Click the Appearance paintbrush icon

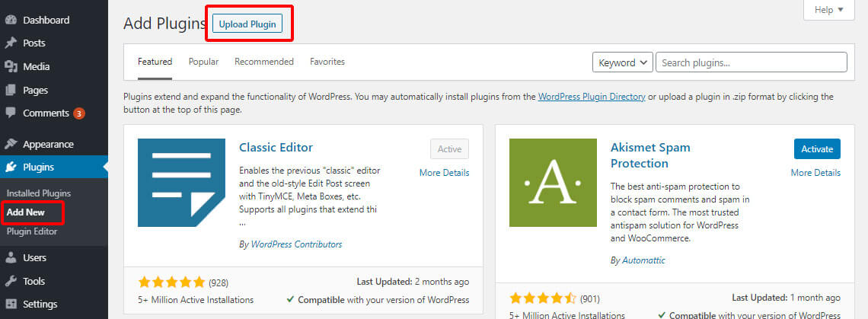tap(11, 144)
